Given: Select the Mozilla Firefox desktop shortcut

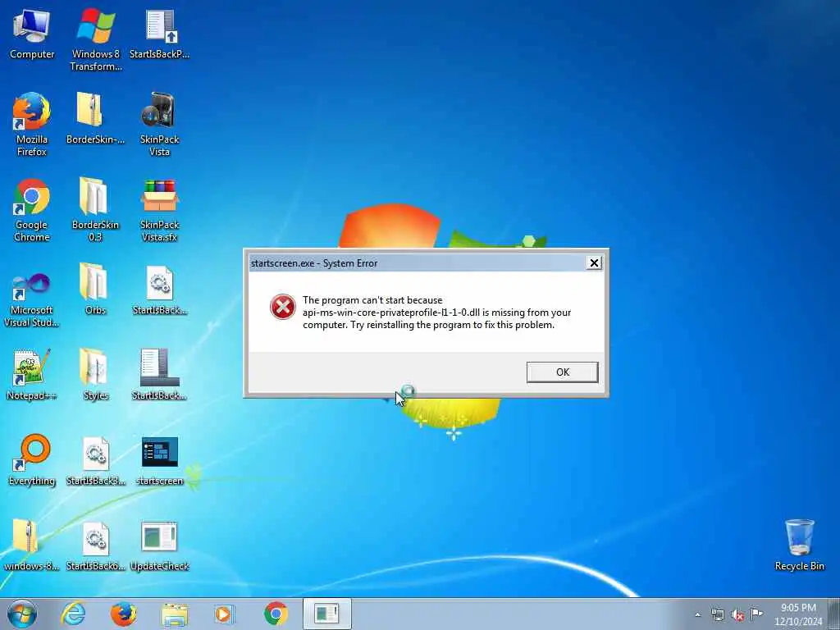Looking at the screenshot, I should [x=32, y=125].
